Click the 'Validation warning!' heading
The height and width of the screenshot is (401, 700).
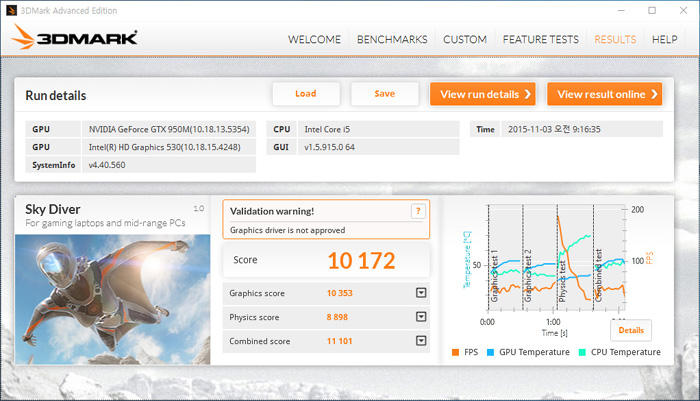pos(272,211)
